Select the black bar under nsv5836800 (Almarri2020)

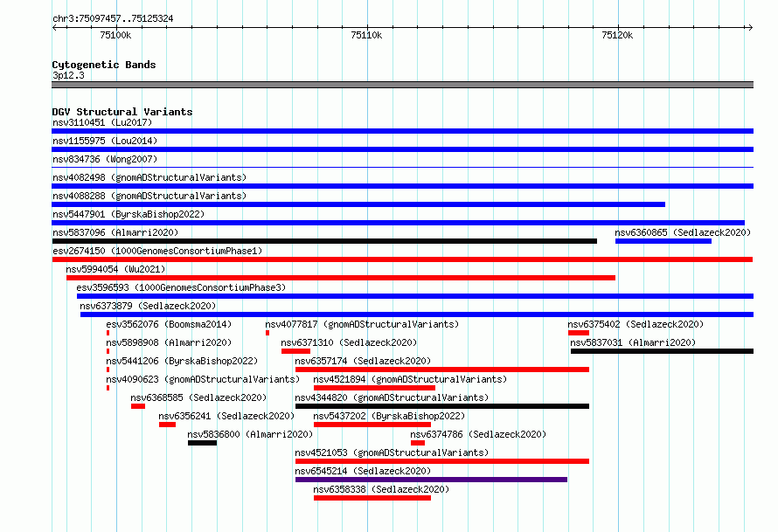coord(203,443)
